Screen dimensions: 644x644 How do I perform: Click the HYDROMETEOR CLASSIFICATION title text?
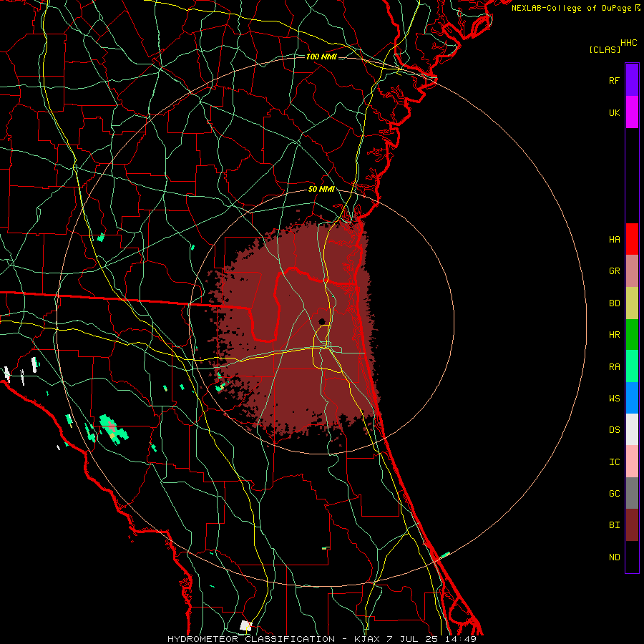tap(251, 639)
